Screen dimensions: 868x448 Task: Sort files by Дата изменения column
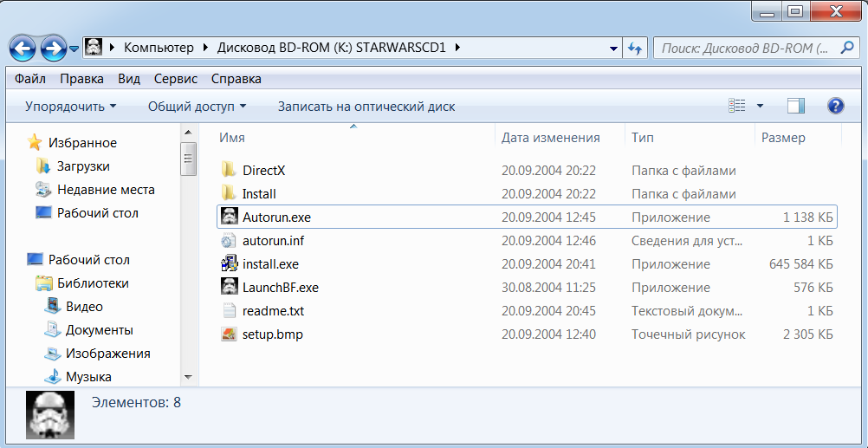[551, 137]
